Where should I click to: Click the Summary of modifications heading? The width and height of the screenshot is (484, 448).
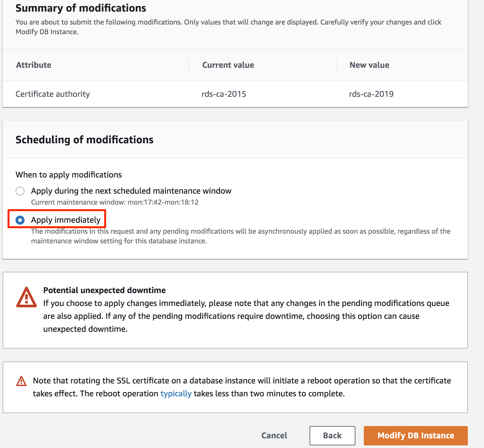pyautogui.click(x=81, y=8)
